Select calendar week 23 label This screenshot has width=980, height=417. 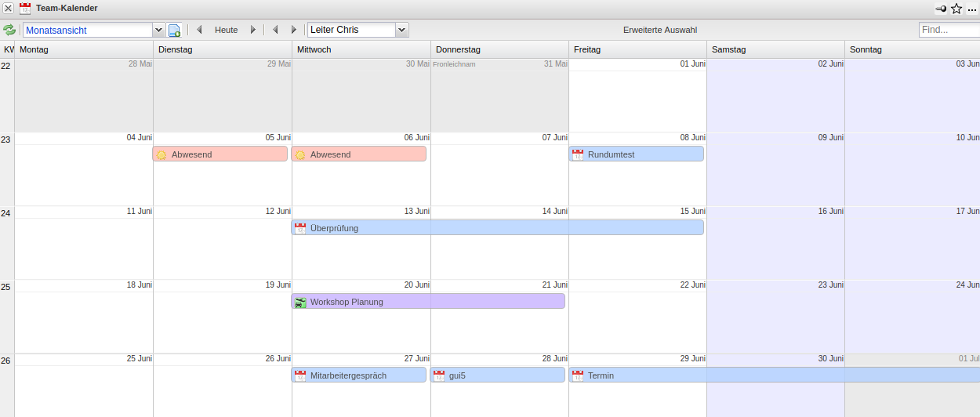click(6, 140)
